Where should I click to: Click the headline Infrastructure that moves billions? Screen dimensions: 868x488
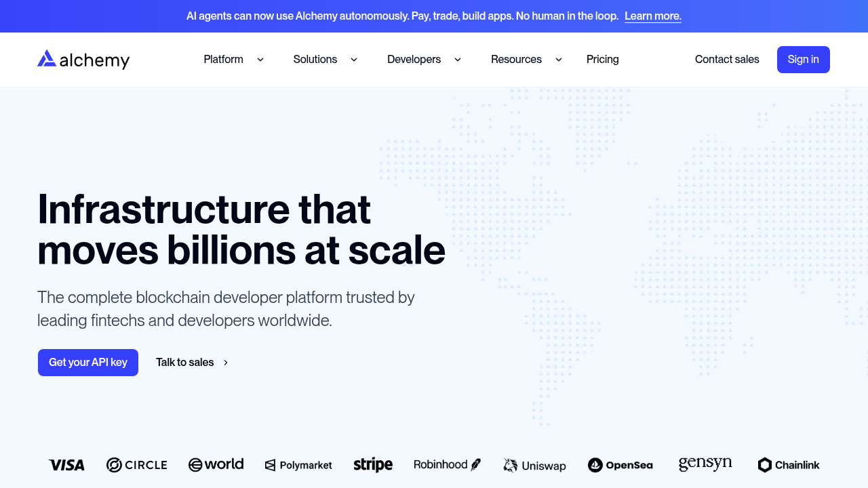241,230
